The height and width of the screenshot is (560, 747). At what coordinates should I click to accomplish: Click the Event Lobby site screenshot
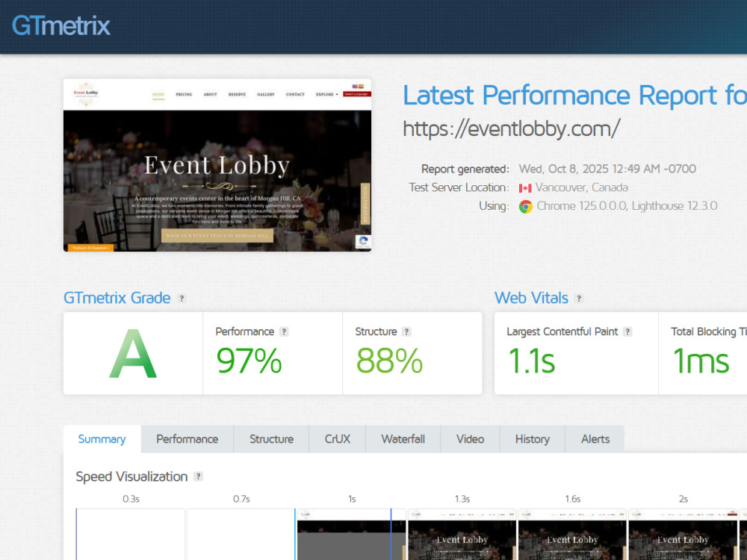(217, 165)
